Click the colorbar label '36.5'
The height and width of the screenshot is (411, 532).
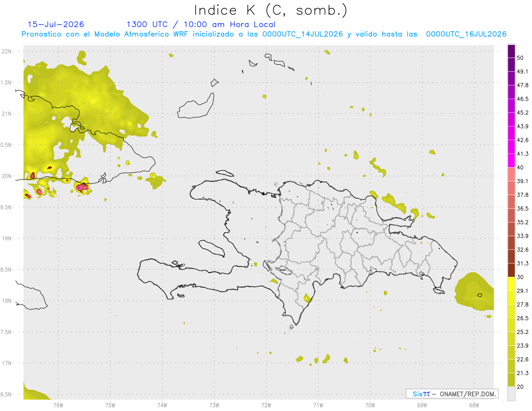click(x=523, y=208)
